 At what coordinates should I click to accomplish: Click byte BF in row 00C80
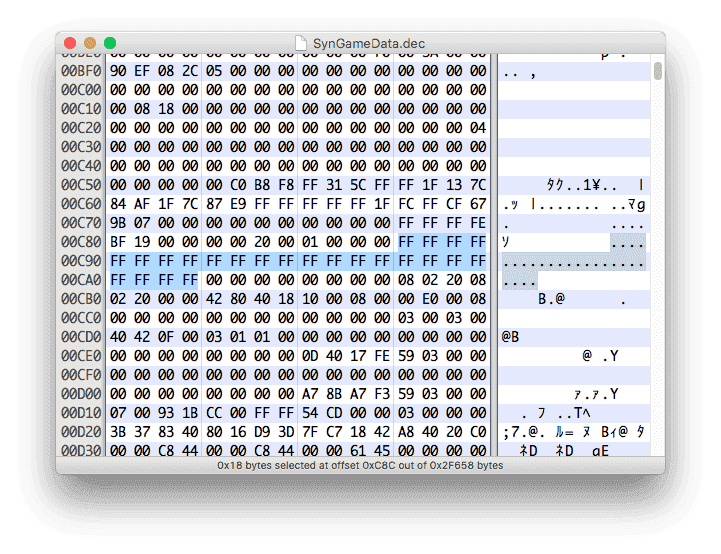(118, 242)
